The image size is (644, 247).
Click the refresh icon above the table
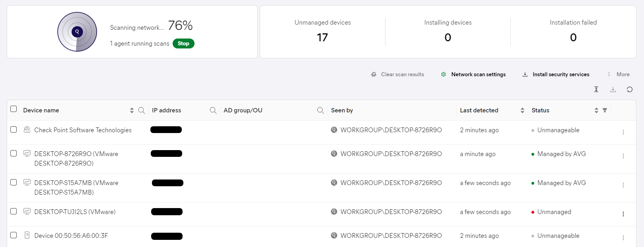[629, 89]
